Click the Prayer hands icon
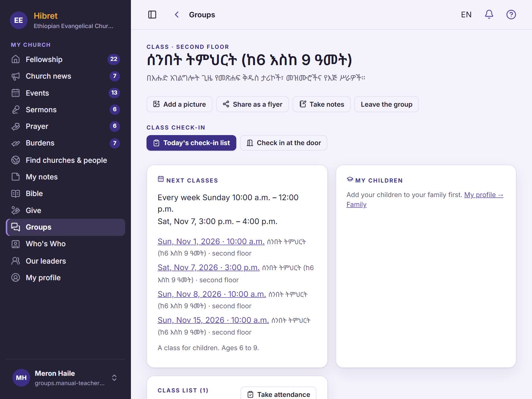The height and width of the screenshot is (399, 532). [16, 126]
